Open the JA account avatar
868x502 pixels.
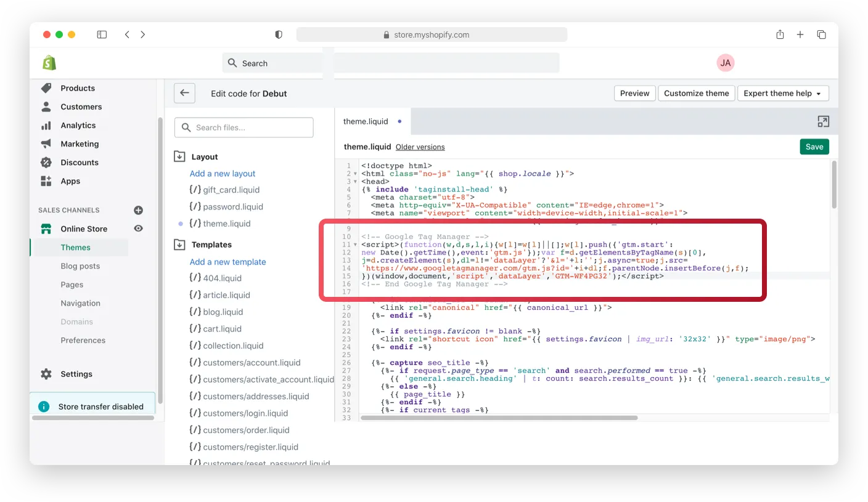tap(726, 63)
